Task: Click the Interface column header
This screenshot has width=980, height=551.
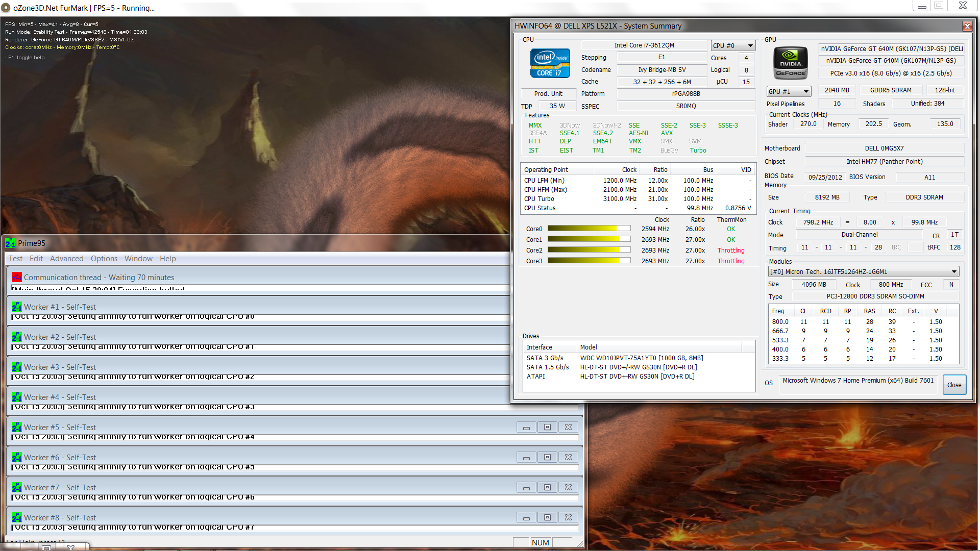Action: [x=550, y=347]
